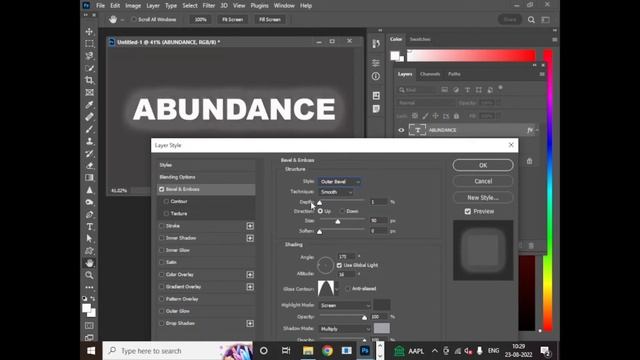Select the Down direction radio button

tap(342, 211)
